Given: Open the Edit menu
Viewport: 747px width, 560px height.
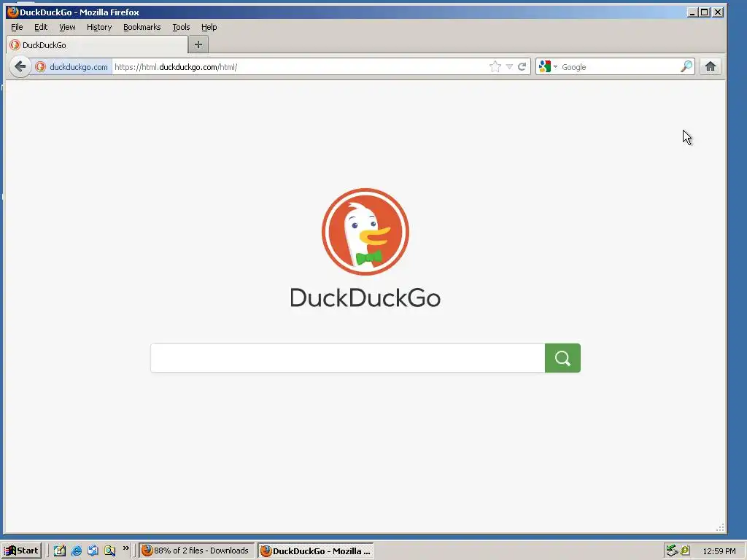Looking at the screenshot, I should click(41, 27).
